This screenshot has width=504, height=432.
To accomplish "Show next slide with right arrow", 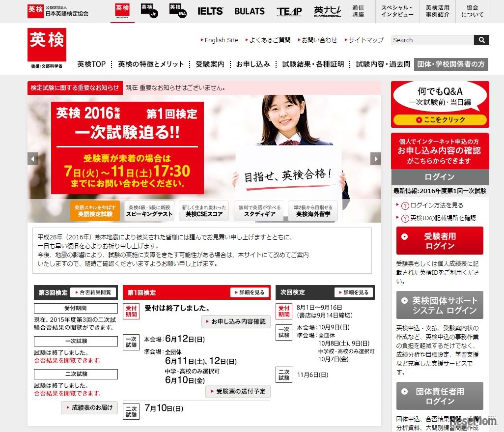I will (x=375, y=159).
